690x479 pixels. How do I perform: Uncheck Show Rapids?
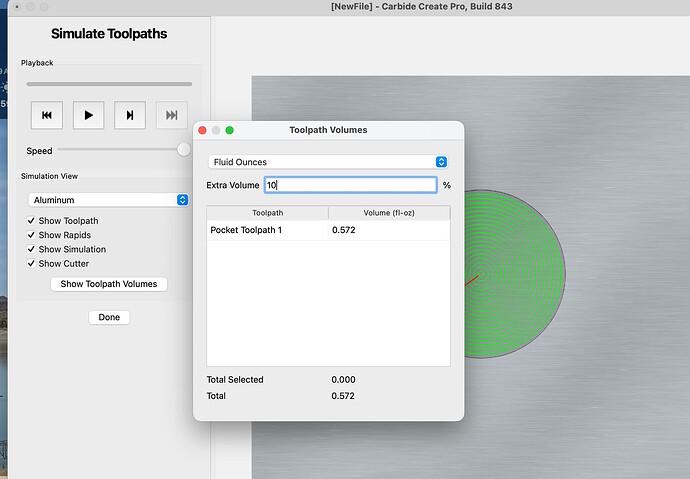tap(31, 235)
